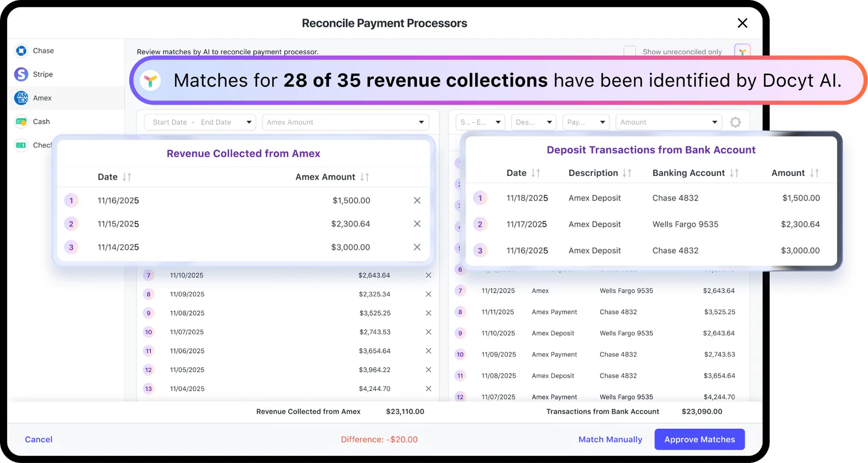Image resolution: width=868 pixels, height=463 pixels.
Task: Sort bank deposits by Description
Action: [627, 173]
